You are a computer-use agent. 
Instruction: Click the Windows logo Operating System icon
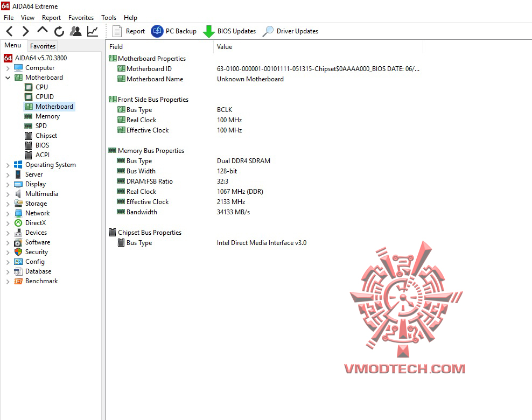(18, 165)
